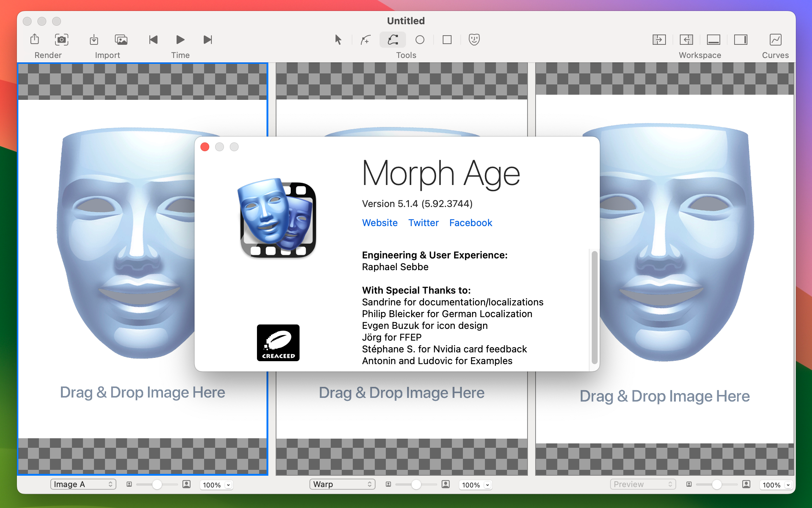The height and width of the screenshot is (508, 812).
Task: Open the Warp mode dropdown
Action: 342,485
